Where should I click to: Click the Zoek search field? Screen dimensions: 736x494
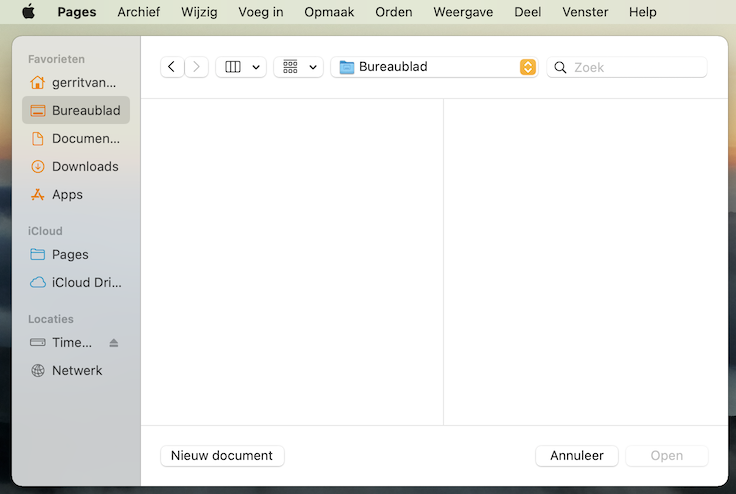(x=627, y=67)
